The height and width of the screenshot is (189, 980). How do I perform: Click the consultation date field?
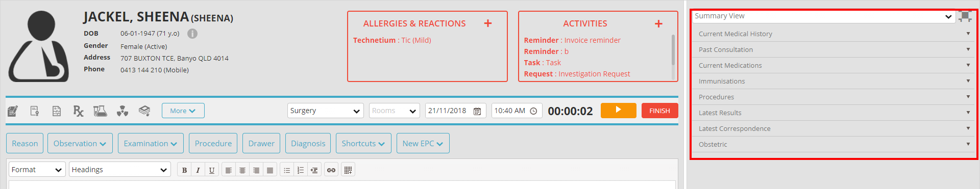455,111
